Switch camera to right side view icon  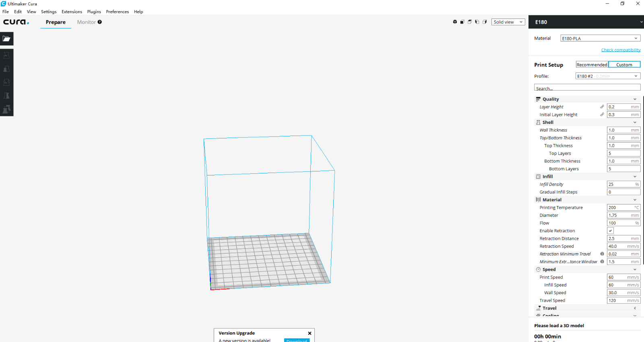click(485, 22)
